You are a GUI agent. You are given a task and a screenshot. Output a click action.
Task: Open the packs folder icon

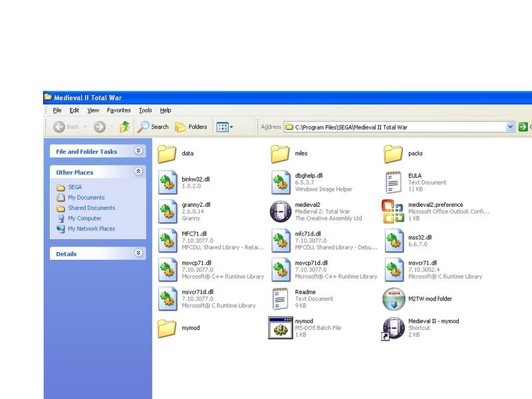point(394,154)
